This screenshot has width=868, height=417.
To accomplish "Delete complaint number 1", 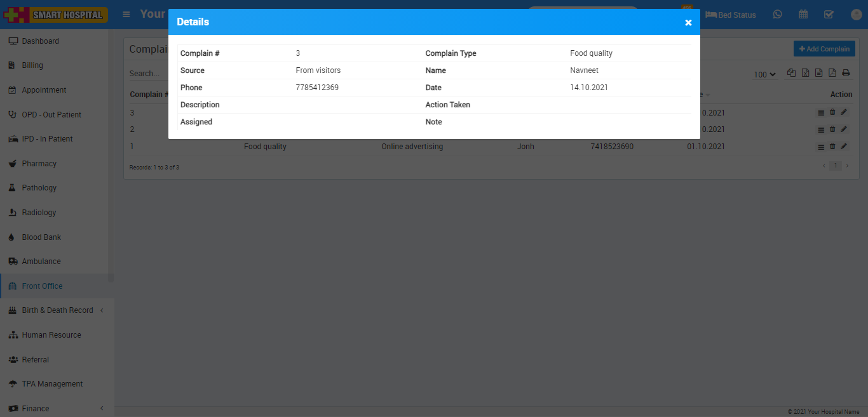I will (832, 147).
